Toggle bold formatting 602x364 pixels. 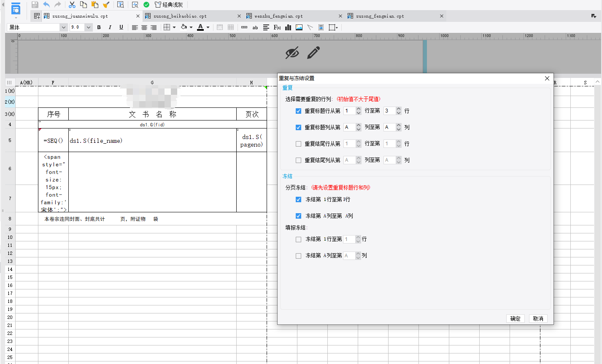99,27
